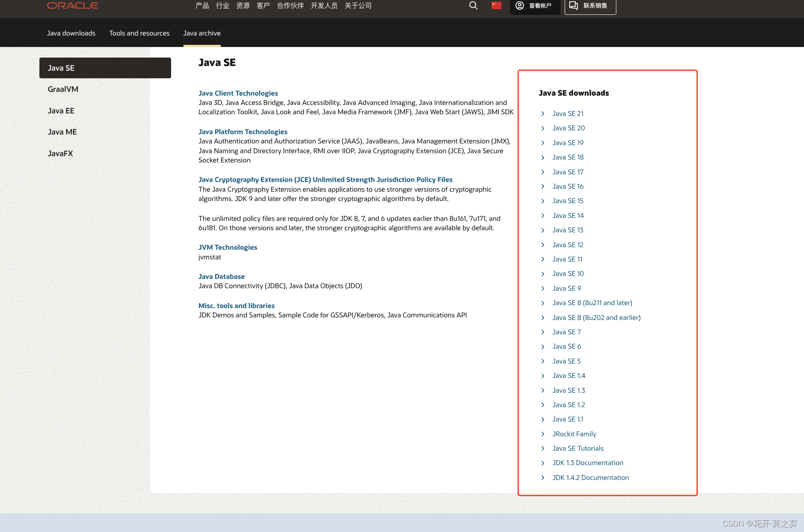This screenshot has height=532, width=804.
Task: Open the Java SE 10 download link
Action: (568, 273)
